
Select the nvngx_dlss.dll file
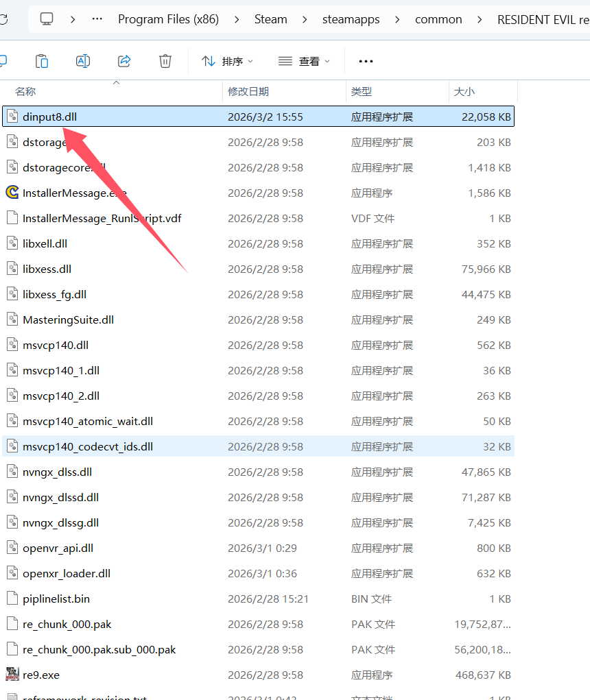click(x=57, y=472)
